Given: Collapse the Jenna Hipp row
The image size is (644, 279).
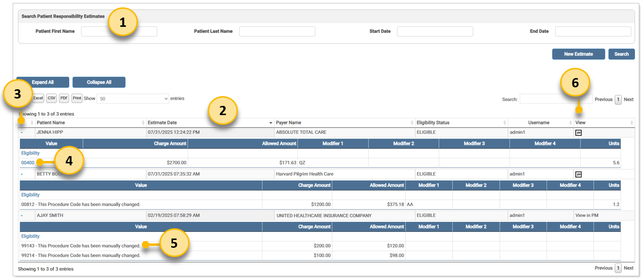Looking at the screenshot, I should [x=22, y=133].
